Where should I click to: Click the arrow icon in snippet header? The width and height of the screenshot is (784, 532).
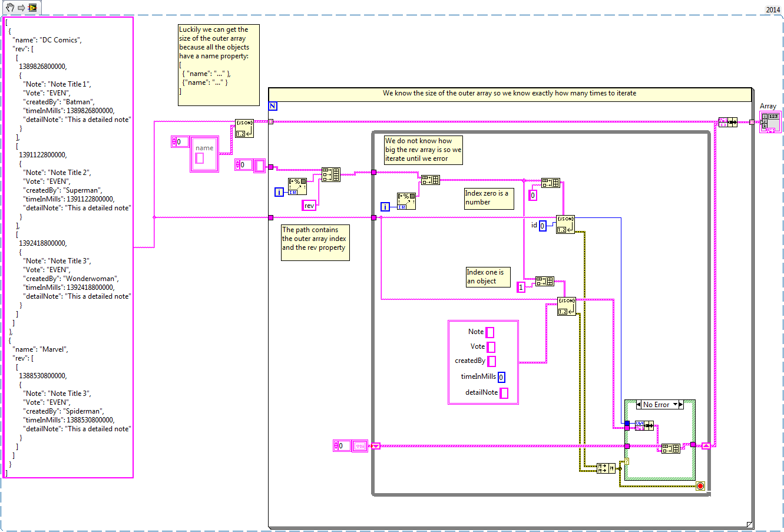21,8
